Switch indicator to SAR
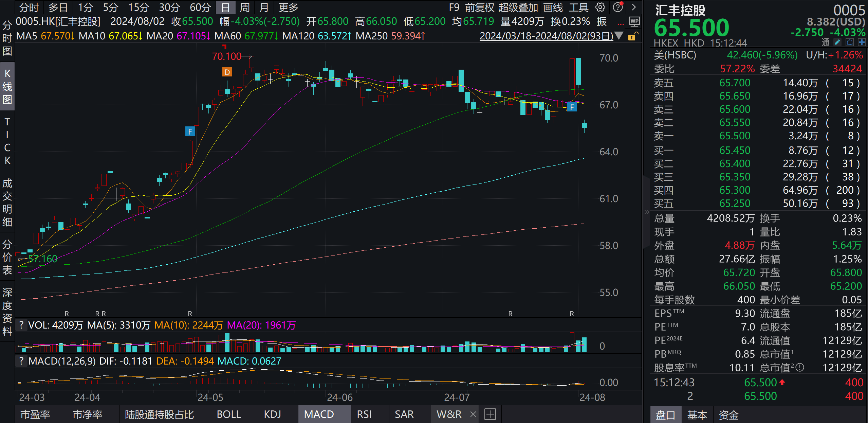The width and height of the screenshot is (868, 423). tap(404, 414)
